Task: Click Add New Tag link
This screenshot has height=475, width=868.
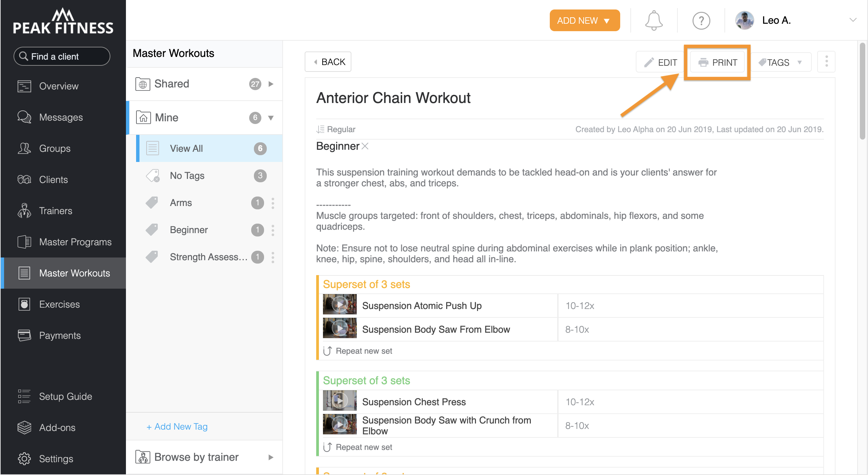Action: point(178,427)
